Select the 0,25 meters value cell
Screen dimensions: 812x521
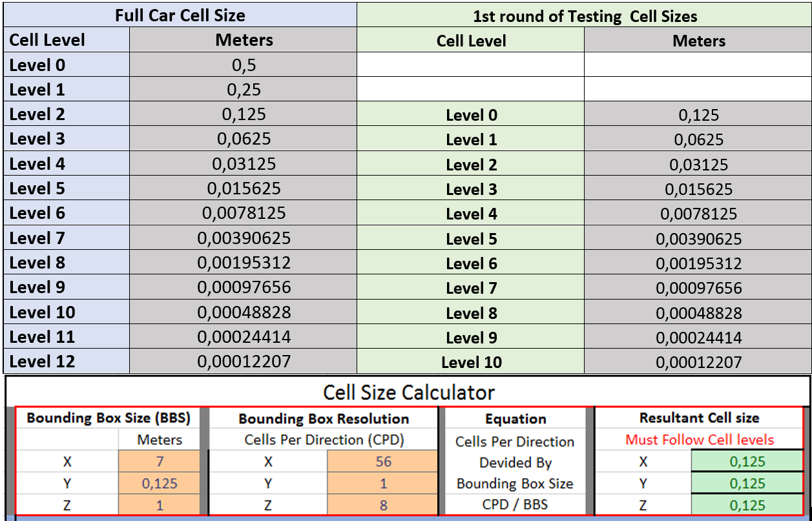pos(244,90)
